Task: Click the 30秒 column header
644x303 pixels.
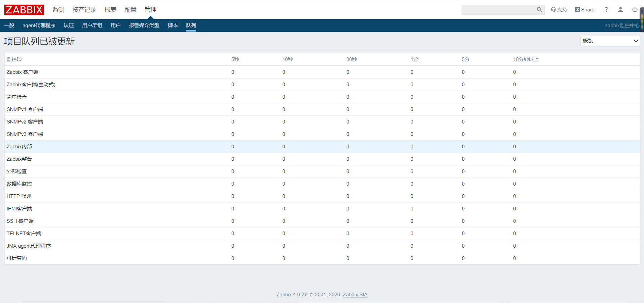Action: 352,59
